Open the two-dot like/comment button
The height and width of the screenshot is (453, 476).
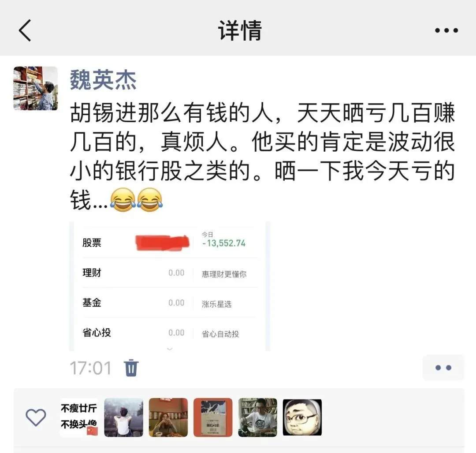point(443,367)
